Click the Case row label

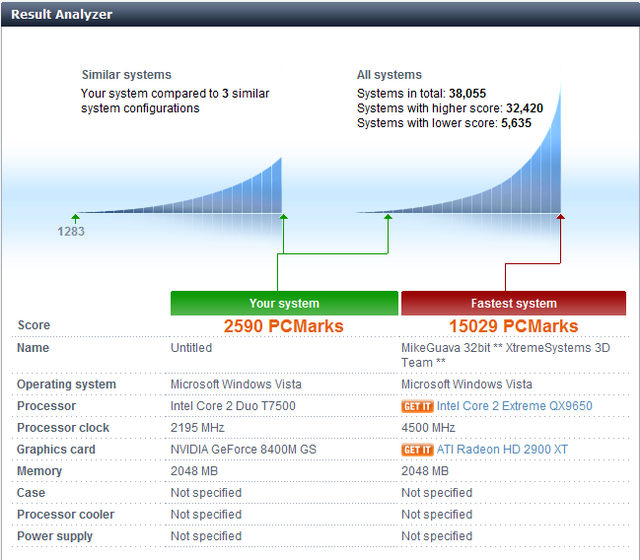pyautogui.click(x=31, y=493)
